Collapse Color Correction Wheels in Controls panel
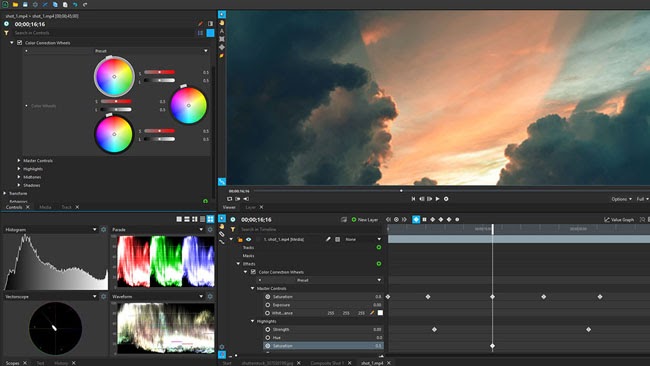This screenshot has width=650, height=366. (12, 43)
